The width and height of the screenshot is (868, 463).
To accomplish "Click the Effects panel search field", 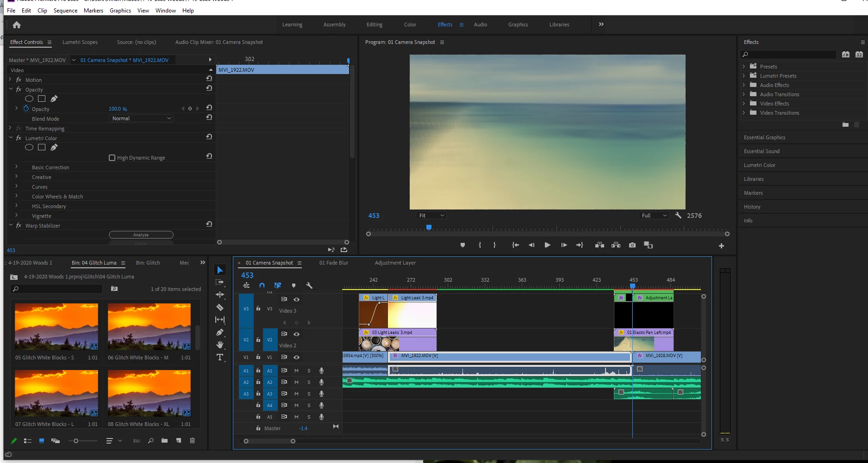I will (790, 55).
